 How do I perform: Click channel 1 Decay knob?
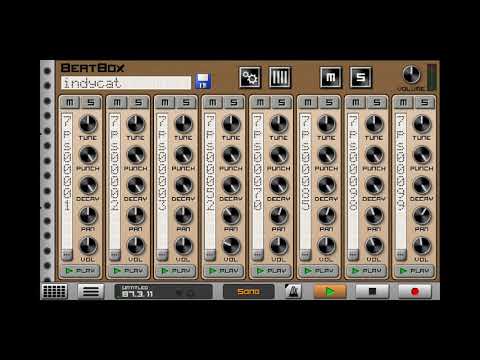[88, 185]
